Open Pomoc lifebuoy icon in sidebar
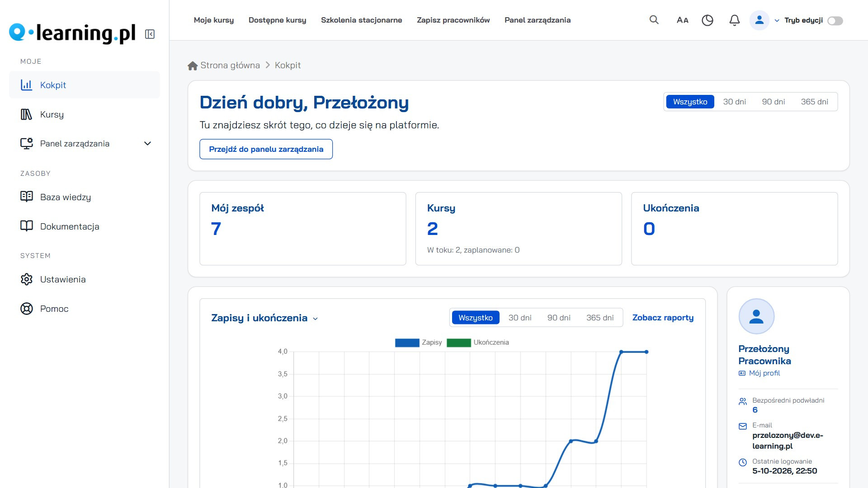Screen dimensions: 868x488 [x=27, y=309]
